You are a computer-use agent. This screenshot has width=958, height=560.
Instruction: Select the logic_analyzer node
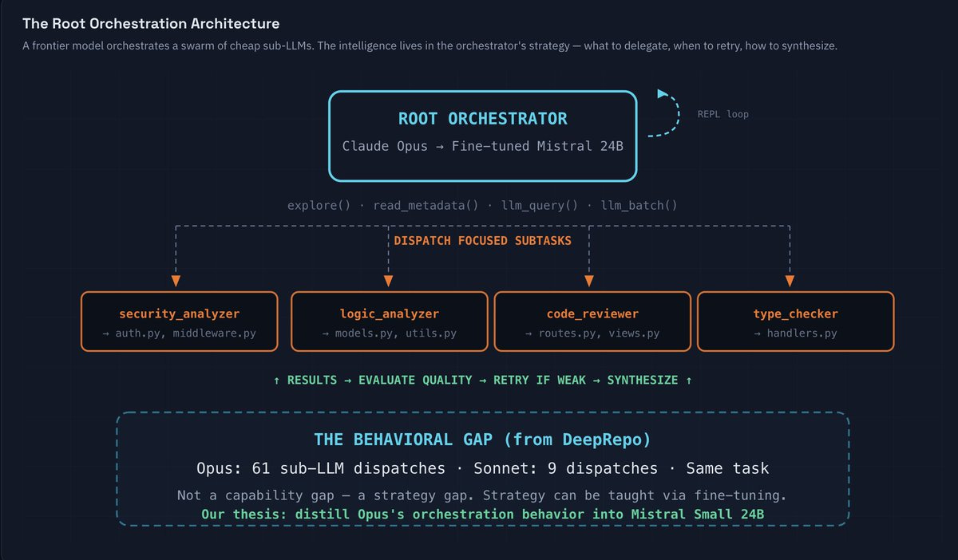click(x=390, y=321)
